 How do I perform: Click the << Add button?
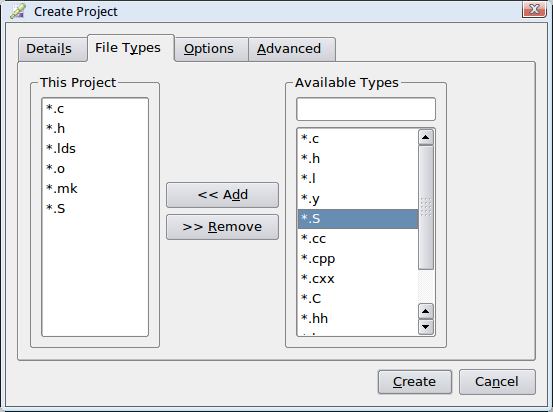[x=223, y=195]
